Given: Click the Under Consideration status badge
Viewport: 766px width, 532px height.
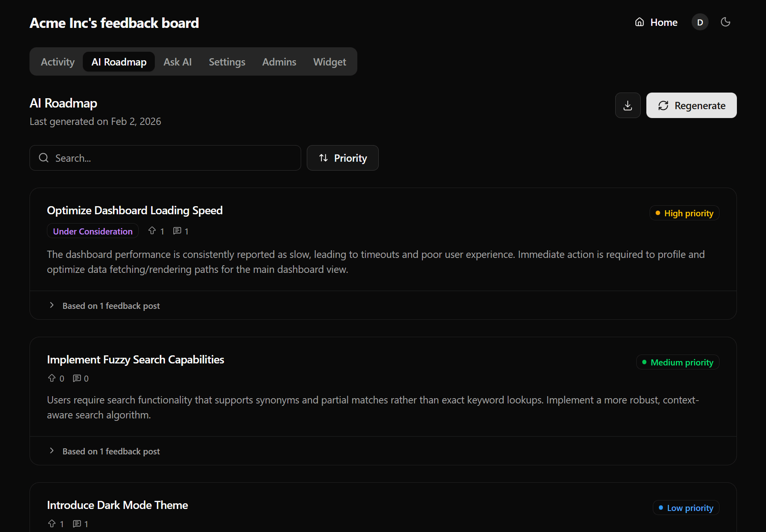Looking at the screenshot, I should [x=93, y=231].
